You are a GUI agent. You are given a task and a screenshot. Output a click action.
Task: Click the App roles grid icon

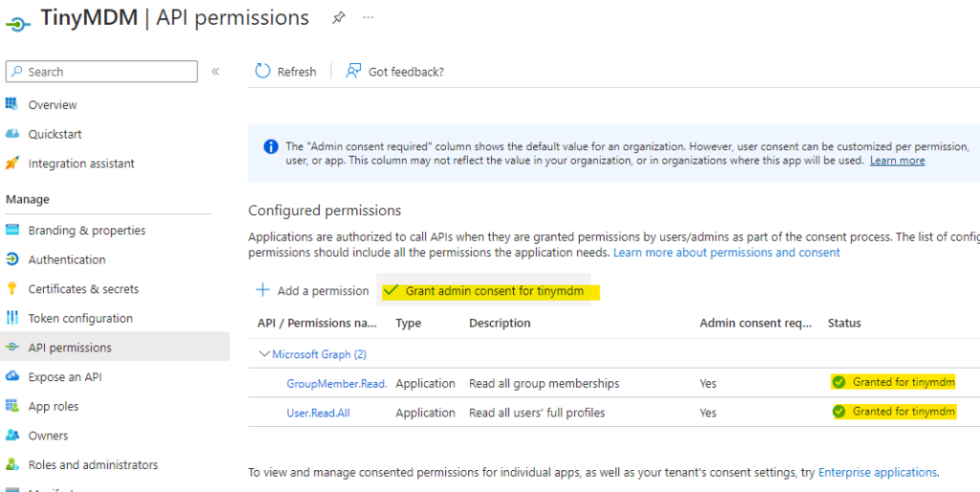pos(11,406)
